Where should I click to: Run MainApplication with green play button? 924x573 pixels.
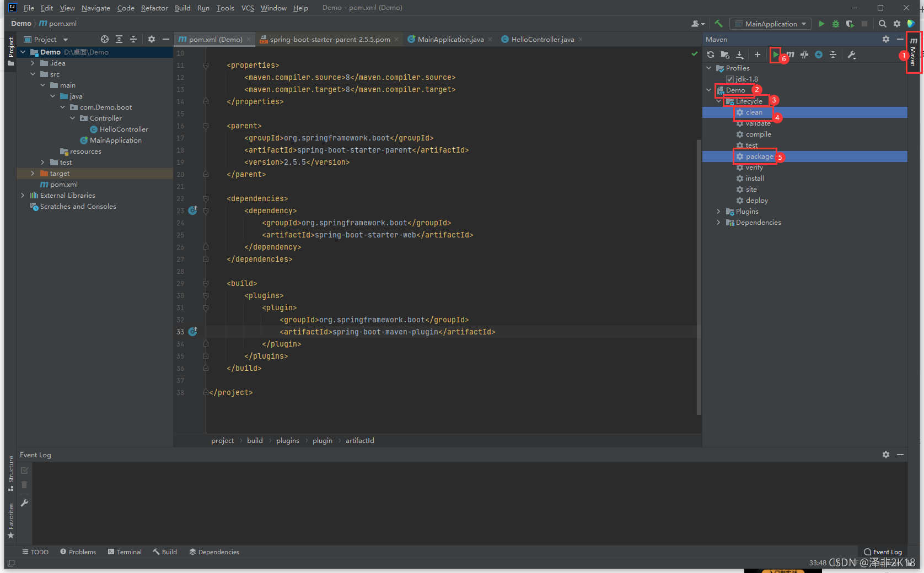tap(821, 24)
